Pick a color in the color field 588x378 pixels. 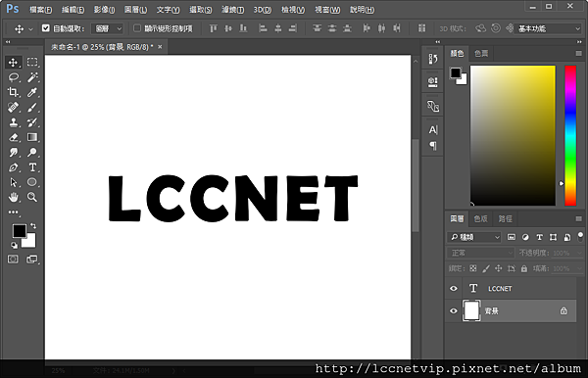513,135
